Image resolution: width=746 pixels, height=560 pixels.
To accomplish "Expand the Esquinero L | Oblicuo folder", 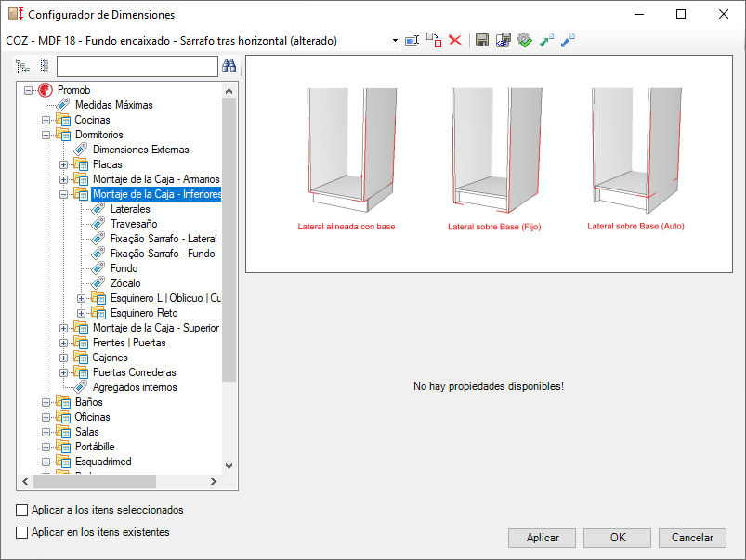I will pyautogui.click(x=82, y=298).
